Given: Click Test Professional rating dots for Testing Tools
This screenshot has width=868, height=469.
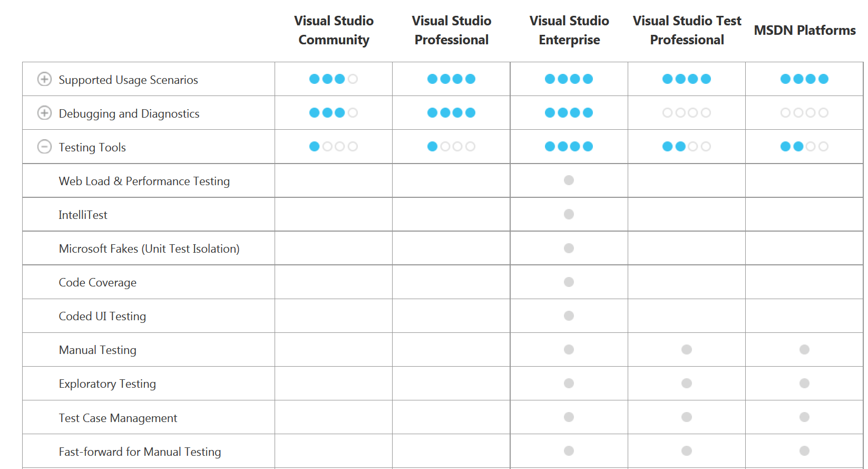Looking at the screenshot, I should click(687, 147).
